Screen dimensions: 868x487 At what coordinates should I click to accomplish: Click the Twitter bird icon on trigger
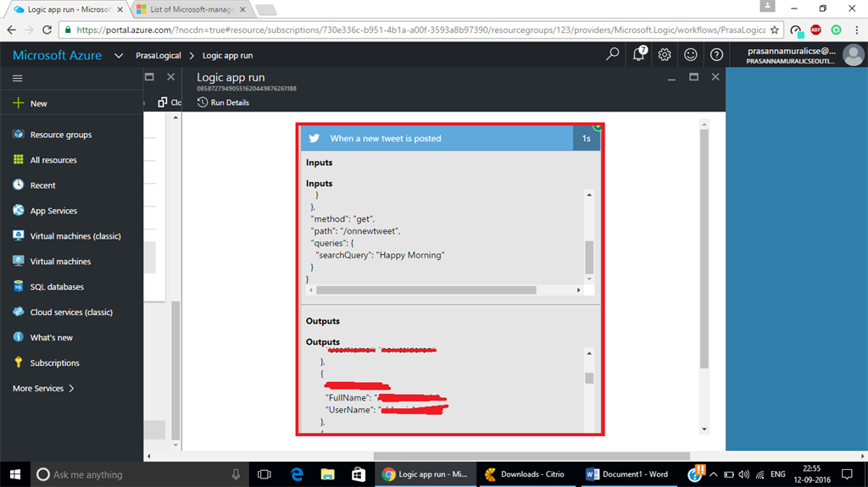(314, 138)
